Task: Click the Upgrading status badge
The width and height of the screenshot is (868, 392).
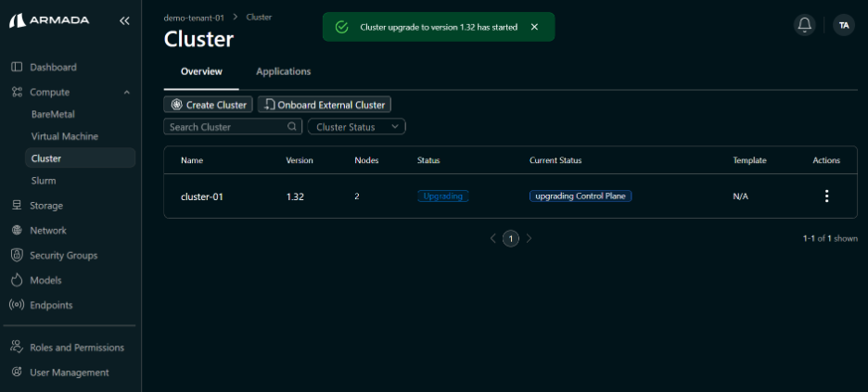Action: [x=443, y=196]
